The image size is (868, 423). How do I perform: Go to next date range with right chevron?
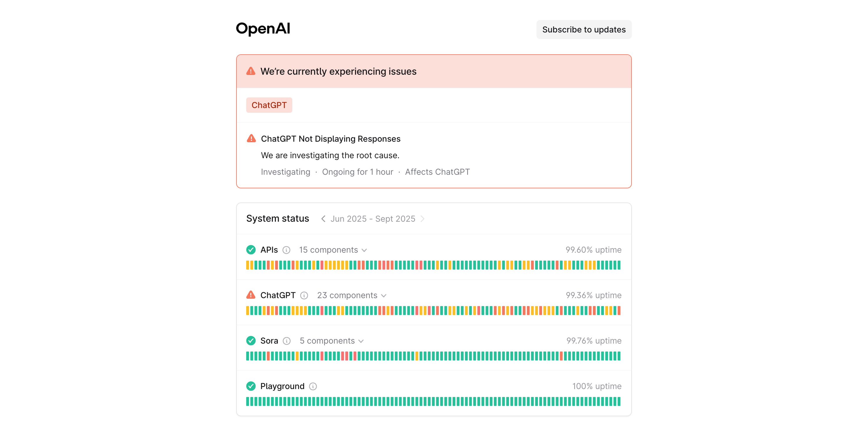(x=422, y=219)
